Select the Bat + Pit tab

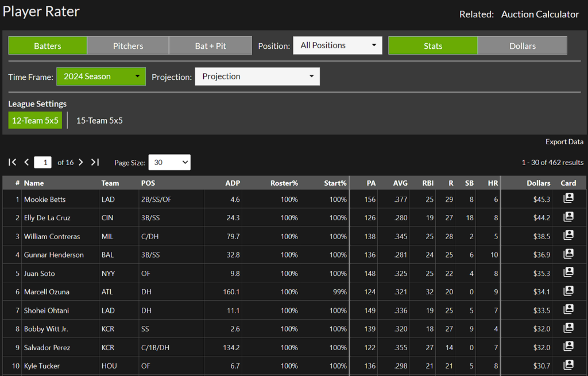pos(210,45)
